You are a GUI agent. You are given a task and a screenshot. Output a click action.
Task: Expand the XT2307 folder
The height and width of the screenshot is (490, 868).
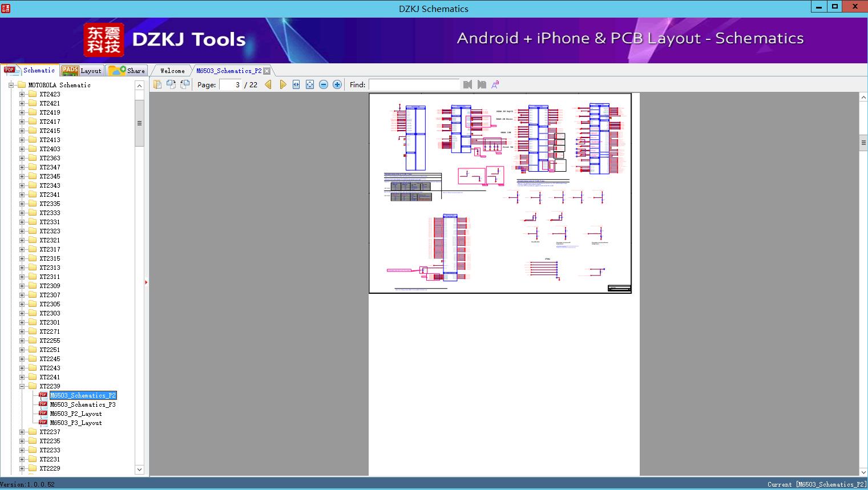point(22,295)
